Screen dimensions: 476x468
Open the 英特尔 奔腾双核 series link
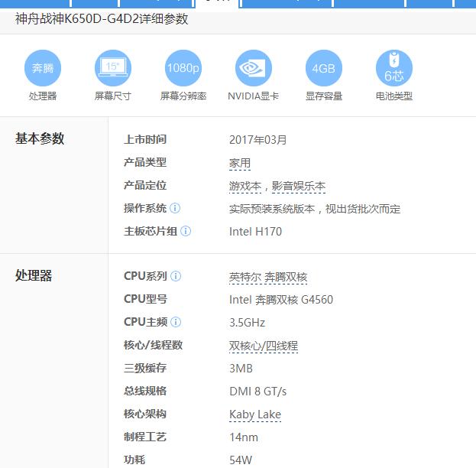pyautogui.click(x=268, y=277)
